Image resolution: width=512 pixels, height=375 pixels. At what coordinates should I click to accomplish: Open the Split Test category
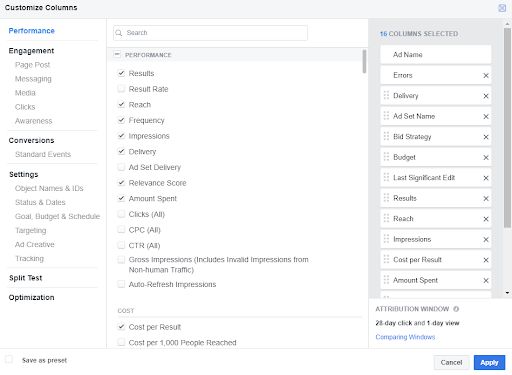pyautogui.click(x=26, y=278)
